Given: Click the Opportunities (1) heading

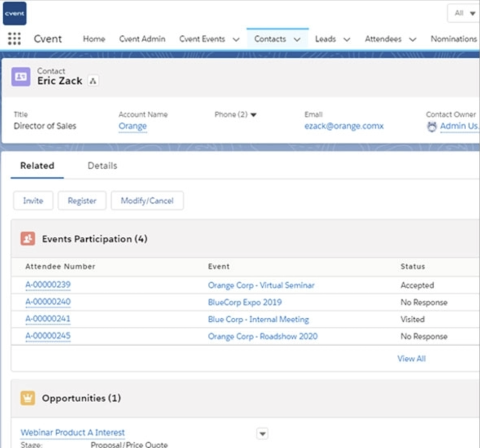Looking at the screenshot, I should [81, 398].
